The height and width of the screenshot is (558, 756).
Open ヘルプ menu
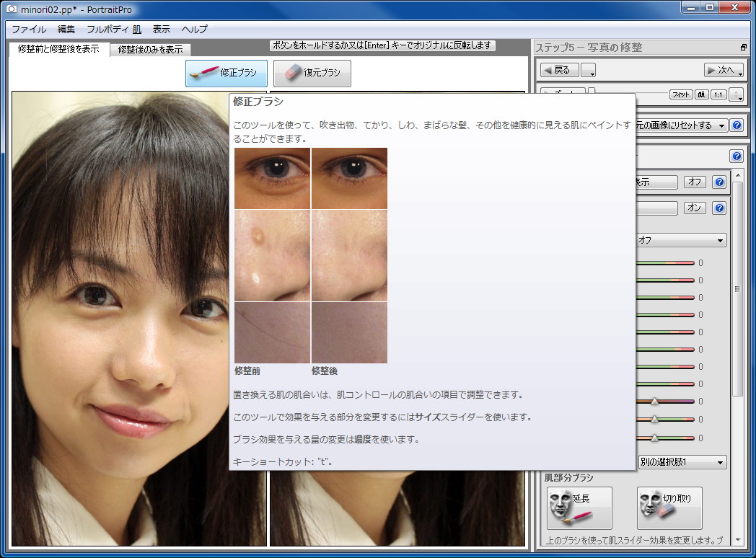[x=195, y=30]
